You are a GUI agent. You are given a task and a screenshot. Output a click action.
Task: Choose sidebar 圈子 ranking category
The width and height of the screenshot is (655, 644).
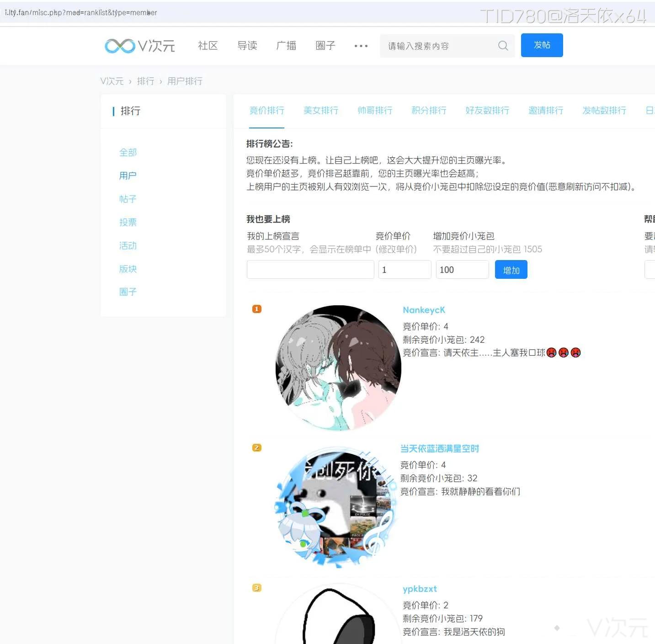click(x=128, y=292)
